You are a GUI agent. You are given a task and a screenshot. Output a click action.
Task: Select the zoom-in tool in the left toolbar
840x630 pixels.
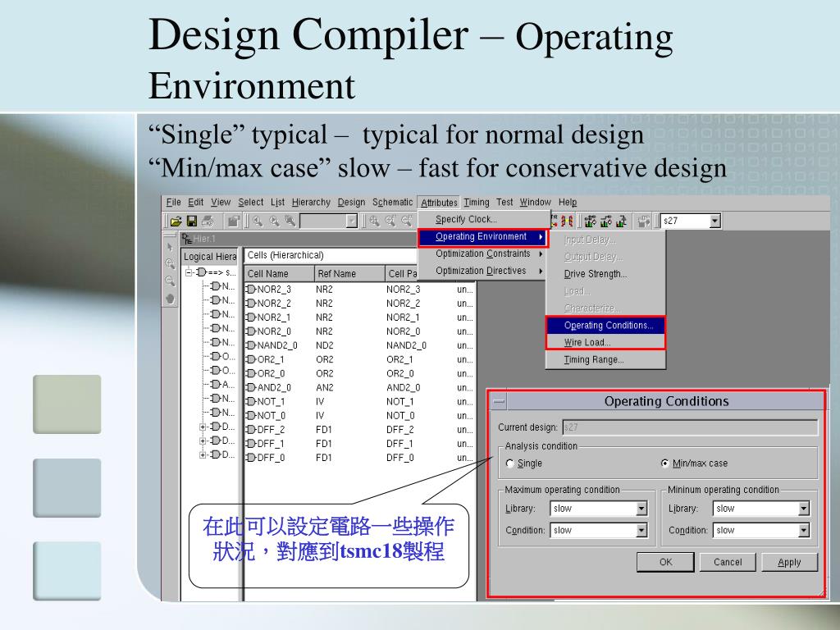tap(170, 263)
